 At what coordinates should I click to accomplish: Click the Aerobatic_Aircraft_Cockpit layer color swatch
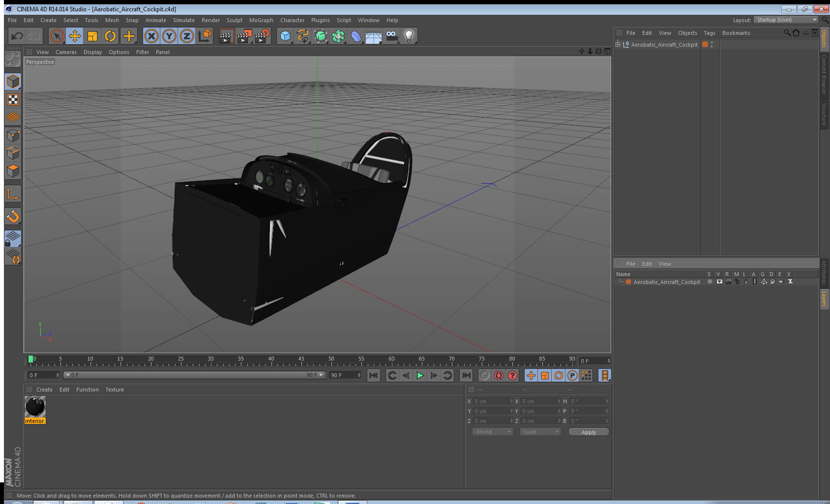[x=628, y=282]
